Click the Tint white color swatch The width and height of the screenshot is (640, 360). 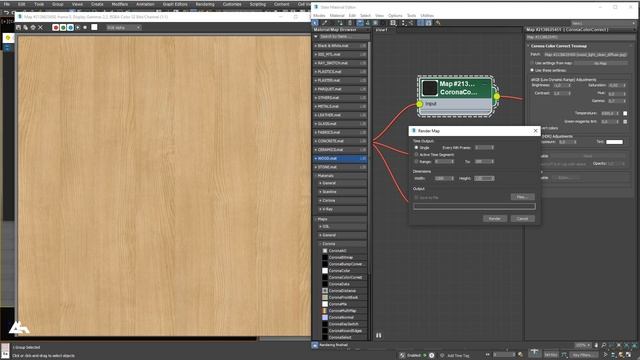[x=614, y=142]
